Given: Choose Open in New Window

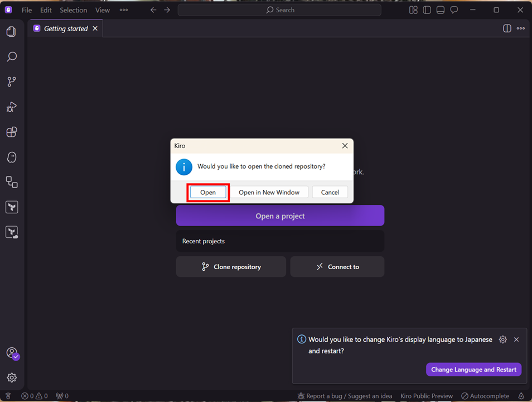Looking at the screenshot, I should (x=269, y=192).
